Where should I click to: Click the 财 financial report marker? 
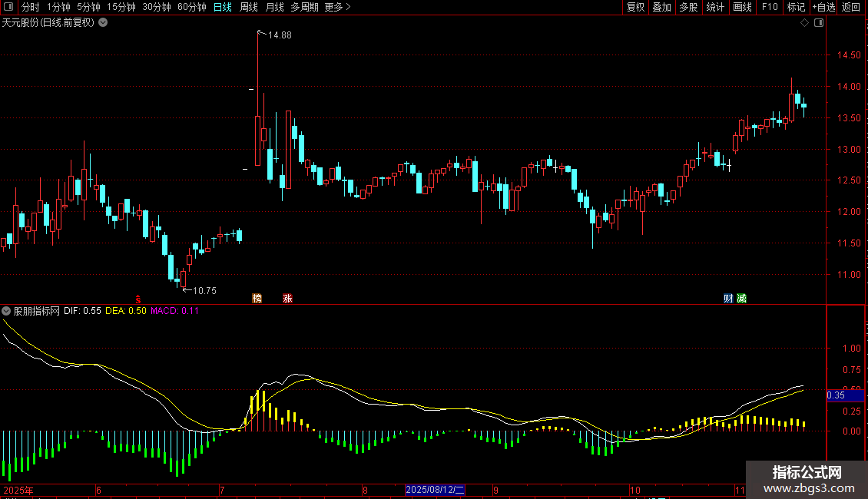coord(728,298)
